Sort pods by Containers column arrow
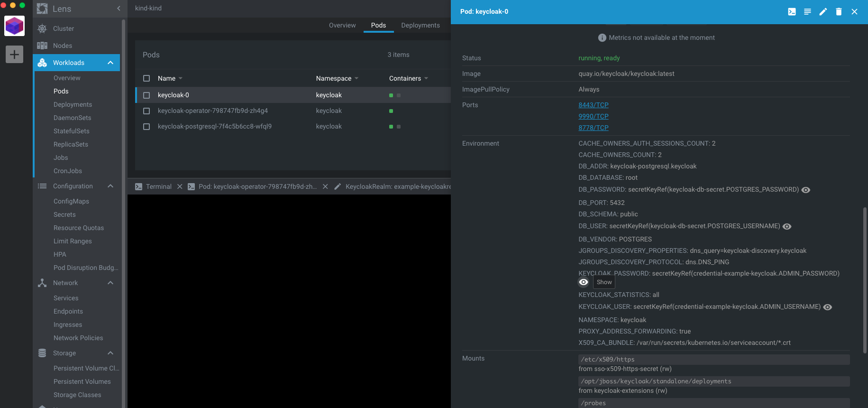Screen dimensions: 868x408 (x=426, y=78)
